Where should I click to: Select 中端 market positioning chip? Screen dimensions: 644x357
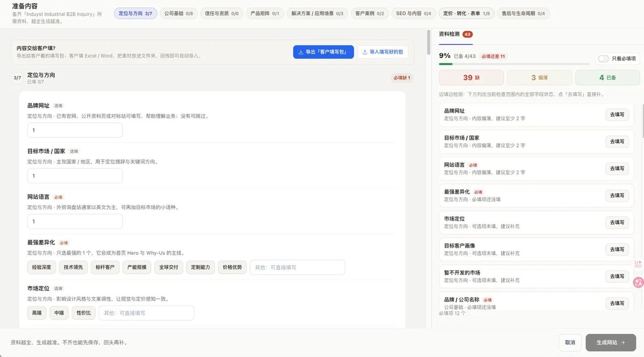[59, 313]
